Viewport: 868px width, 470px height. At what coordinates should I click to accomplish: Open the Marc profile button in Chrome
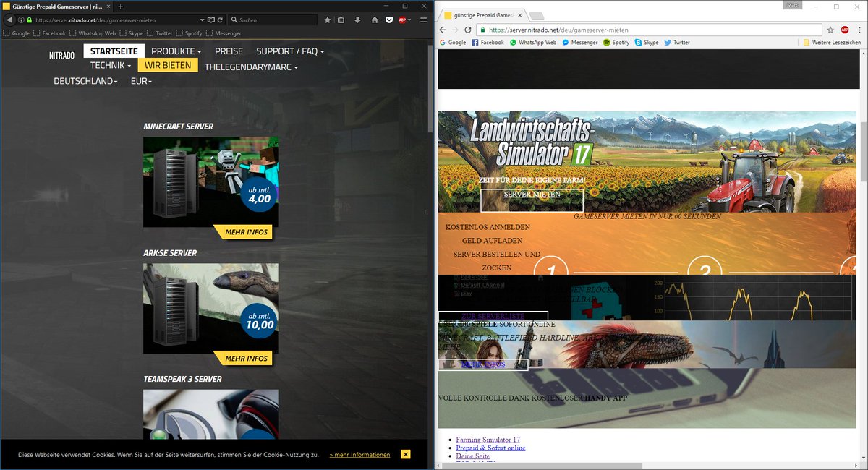tap(792, 6)
